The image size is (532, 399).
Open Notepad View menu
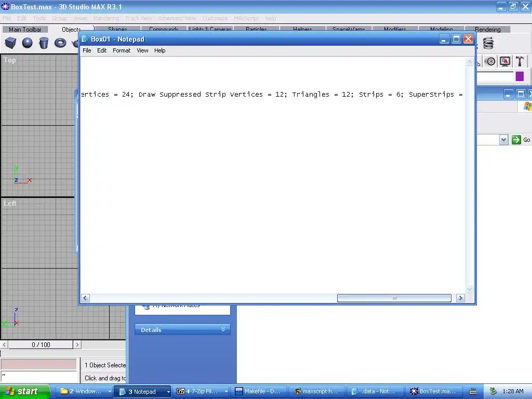pos(142,50)
